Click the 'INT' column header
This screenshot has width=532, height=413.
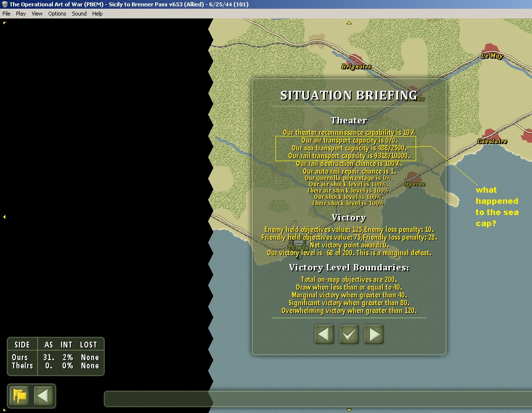tap(66, 345)
